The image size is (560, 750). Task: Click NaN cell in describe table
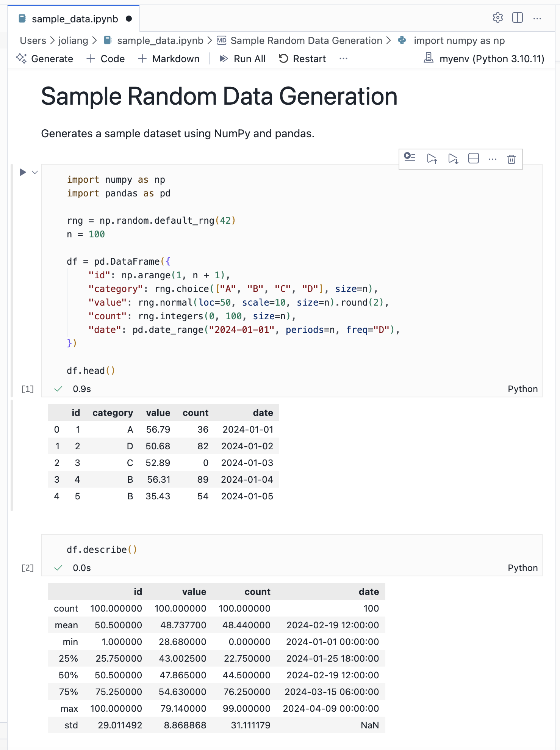(370, 725)
